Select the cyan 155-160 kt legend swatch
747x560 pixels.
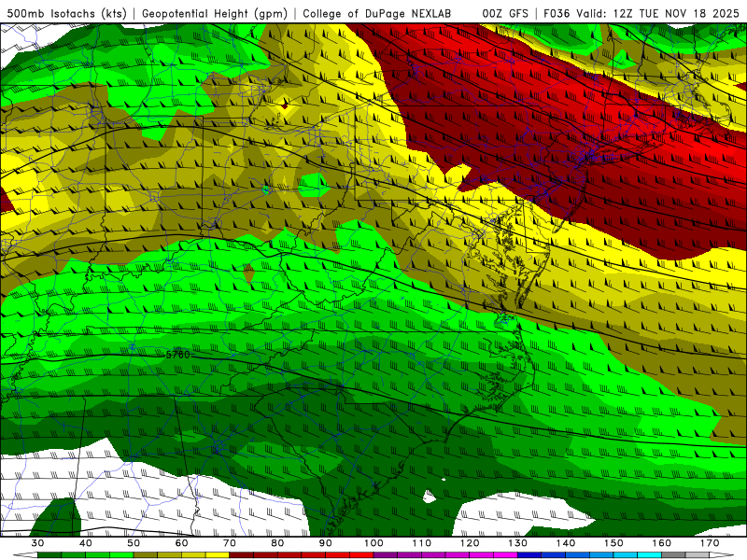[649, 554]
